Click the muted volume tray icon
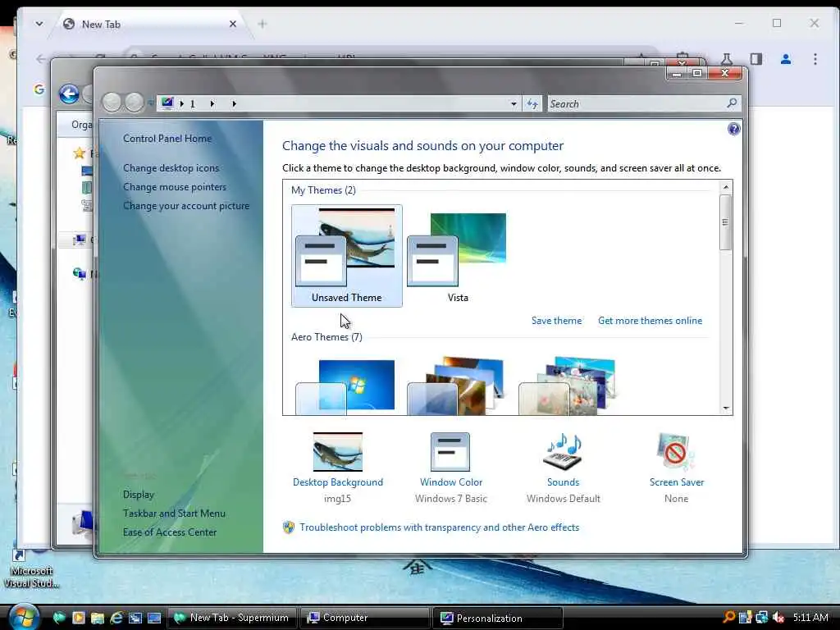Screen dimensions: 840x630 pyautogui.click(x=778, y=618)
